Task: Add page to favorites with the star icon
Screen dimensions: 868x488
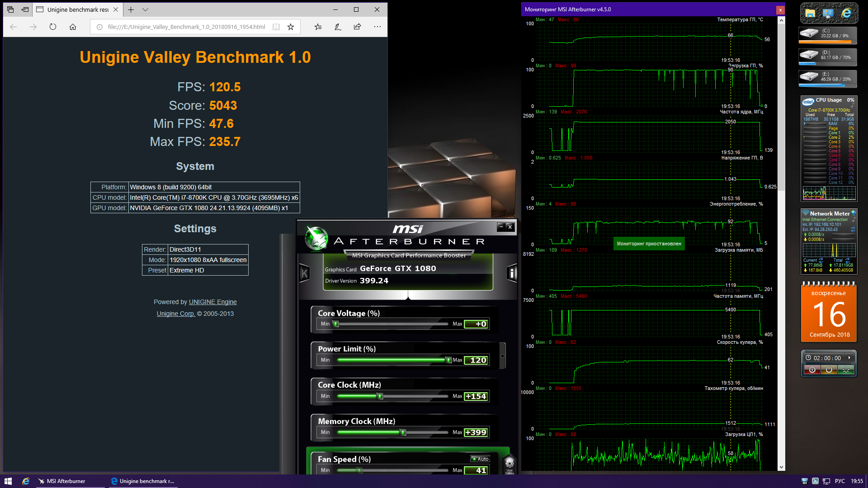Action: (291, 27)
